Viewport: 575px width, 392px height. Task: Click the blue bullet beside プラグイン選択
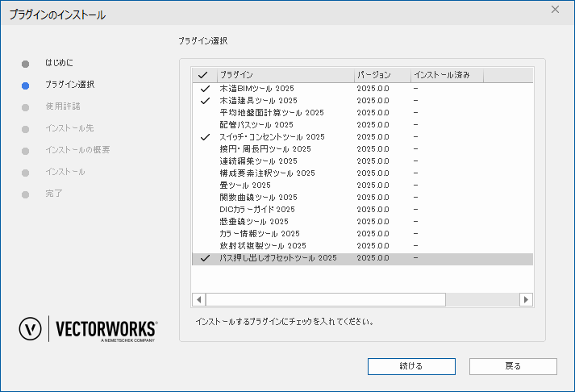[25, 85]
